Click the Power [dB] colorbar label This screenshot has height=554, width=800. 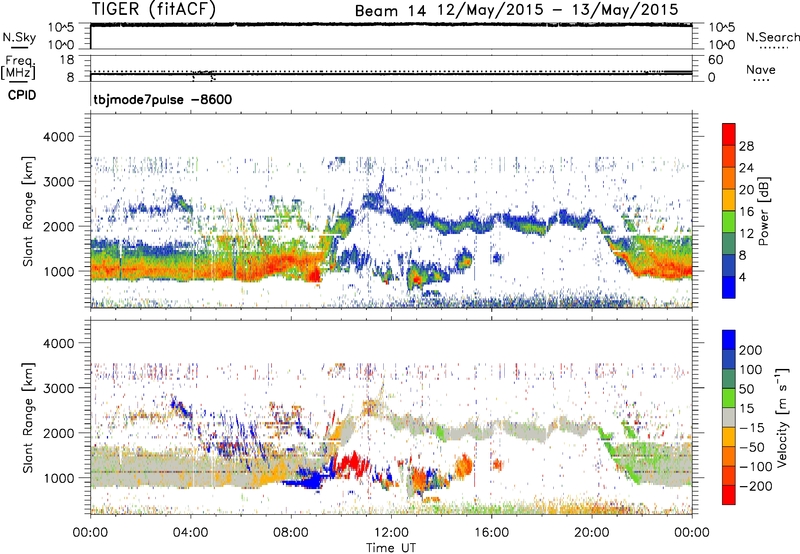[764, 211]
